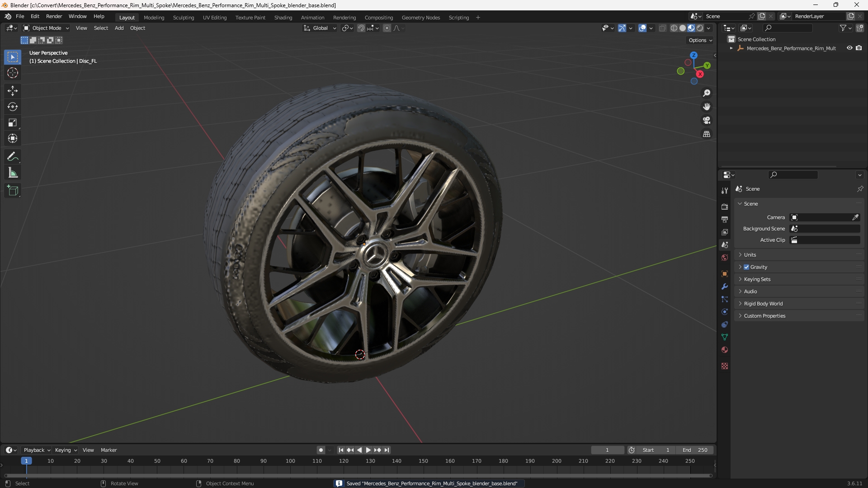Activate the Scale tool

pyautogui.click(x=13, y=122)
